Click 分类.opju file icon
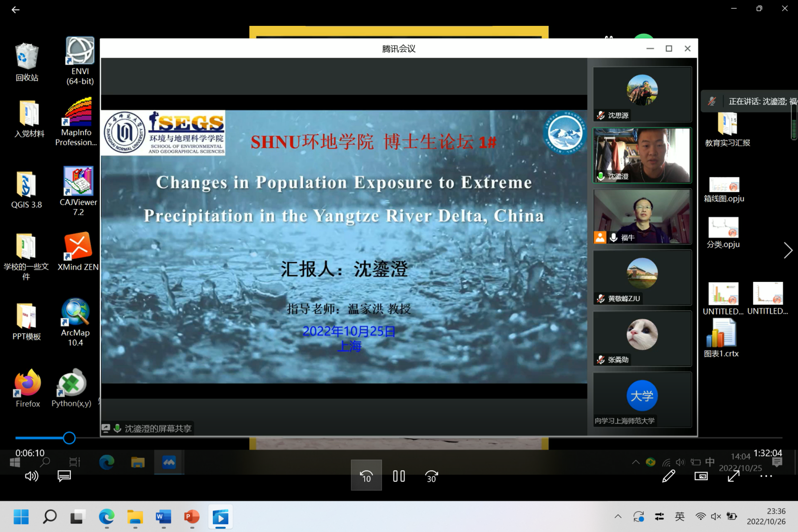Image resolution: width=798 pixels, height=532 pixels. [723, 233]
